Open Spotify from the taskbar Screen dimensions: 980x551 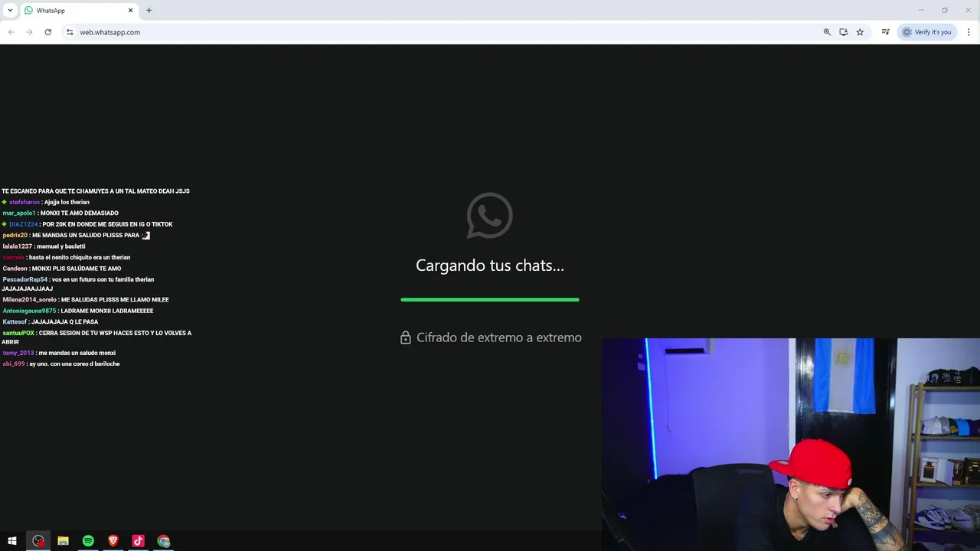88,541
